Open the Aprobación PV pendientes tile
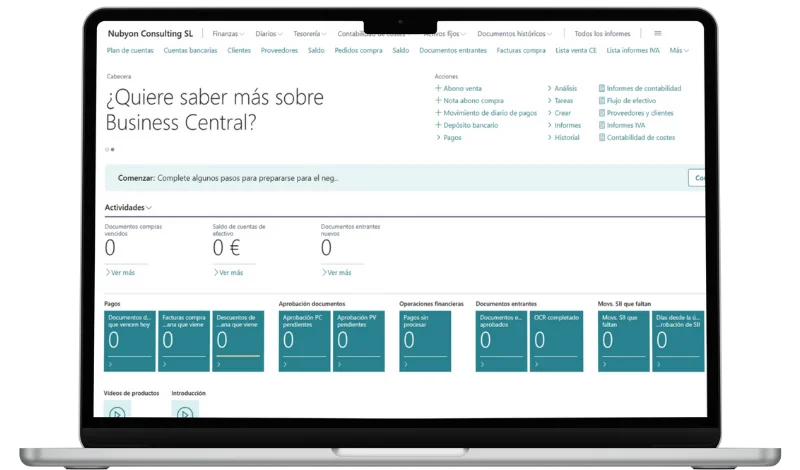This screenshot has width=800, height=470. tap(359, 341)
